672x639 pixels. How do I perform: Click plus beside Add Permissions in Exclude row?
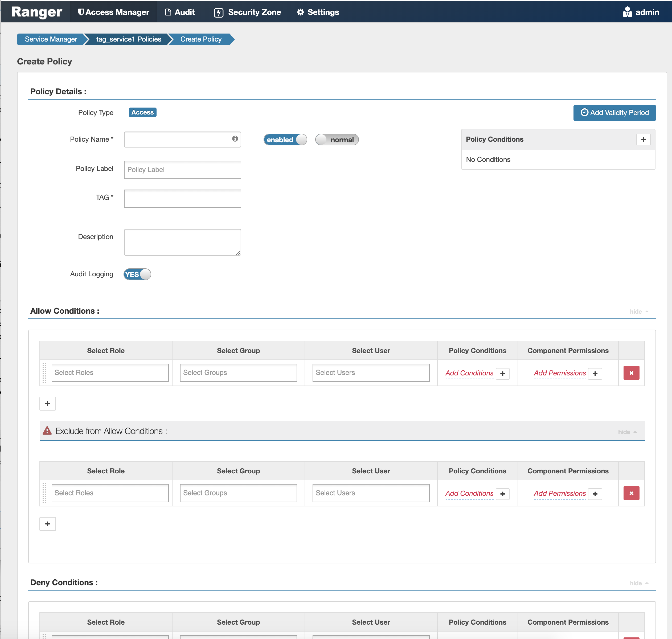[x=595, y=494]
